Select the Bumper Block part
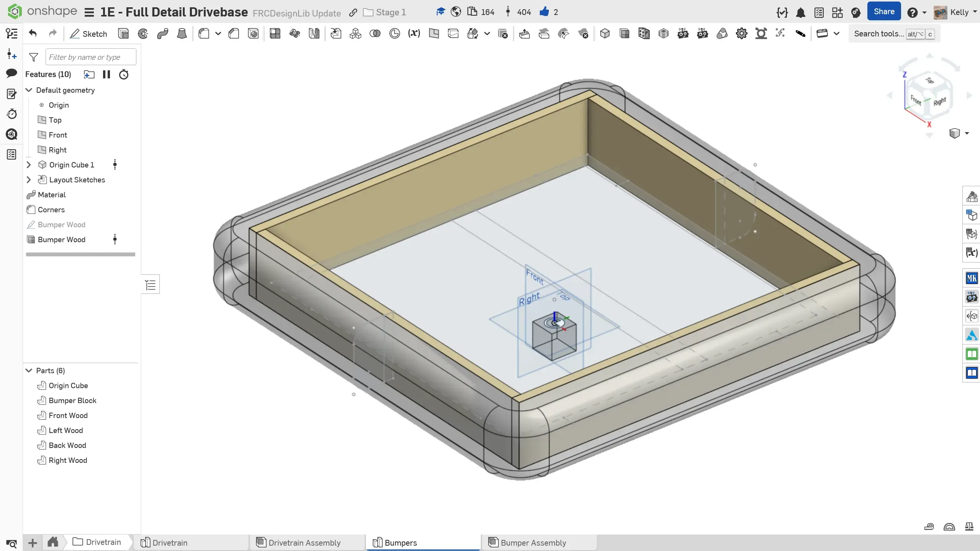This screenshot has width=980, height=551. point(72,400)
